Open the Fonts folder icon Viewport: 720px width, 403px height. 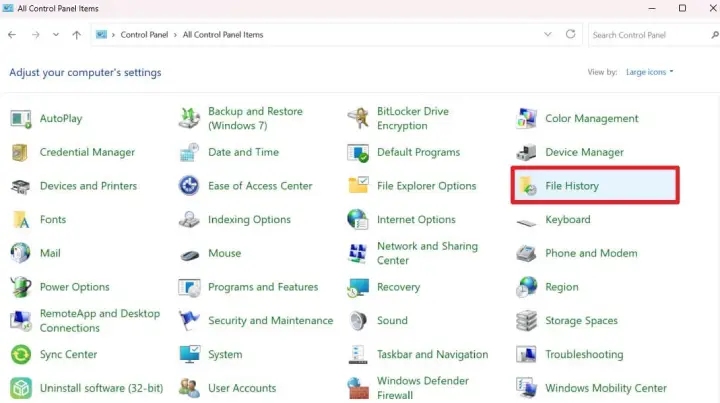click(x=21, y=220)
